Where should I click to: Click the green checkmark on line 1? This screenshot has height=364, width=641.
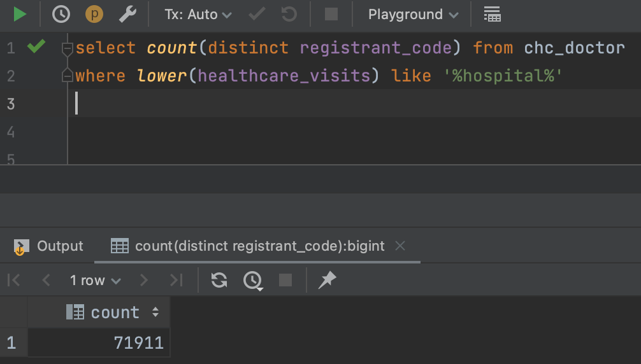click(x=36, y=46)
